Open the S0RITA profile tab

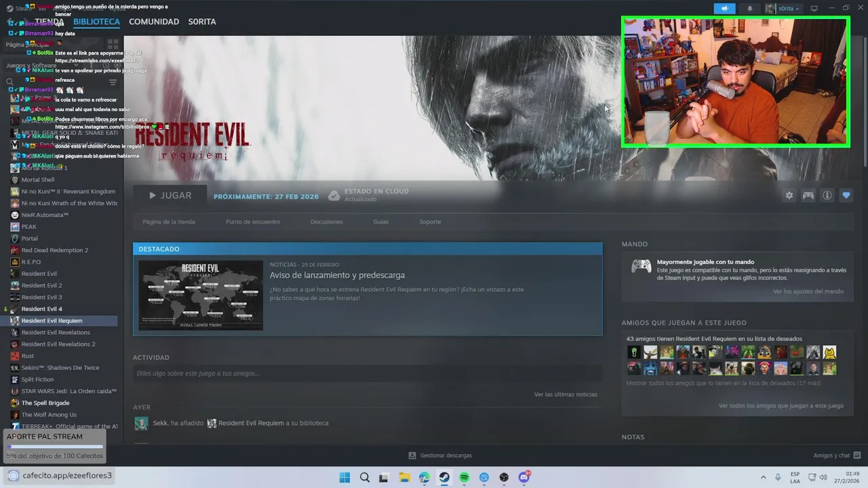202,22
